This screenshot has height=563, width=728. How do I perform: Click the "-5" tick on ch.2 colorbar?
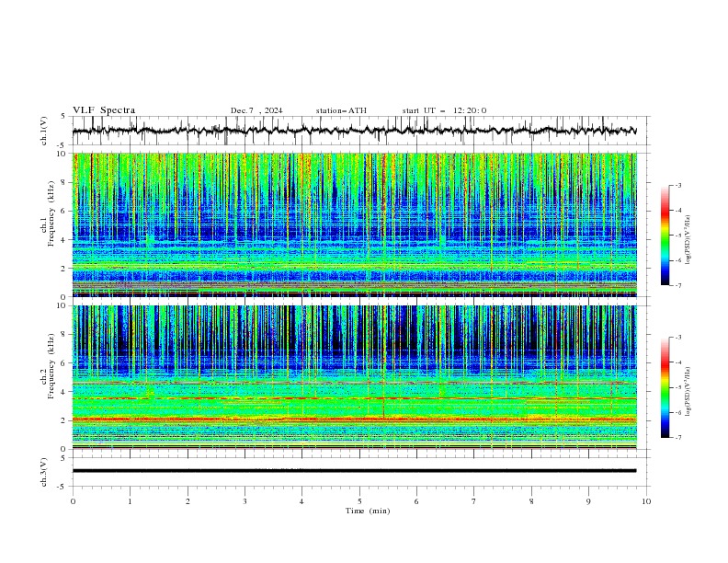point(678,387)
